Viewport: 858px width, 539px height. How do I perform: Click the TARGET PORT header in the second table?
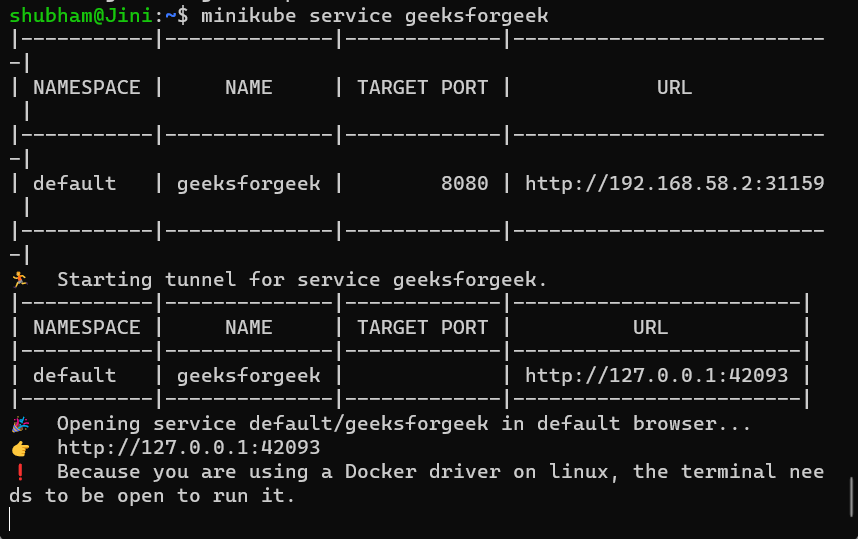click(422, 327)
